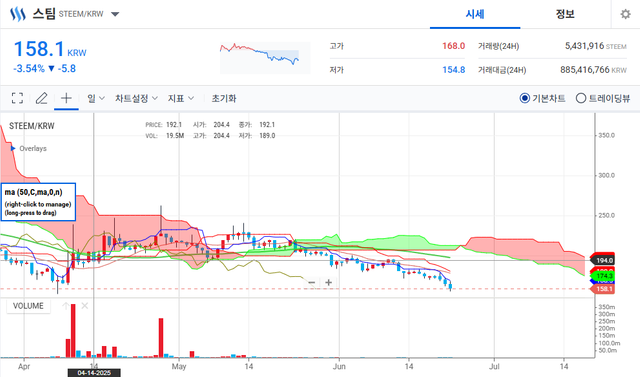The image size is (640, 377).
Task: Open the 일 interval dropdown
Action: pos(96,98)
